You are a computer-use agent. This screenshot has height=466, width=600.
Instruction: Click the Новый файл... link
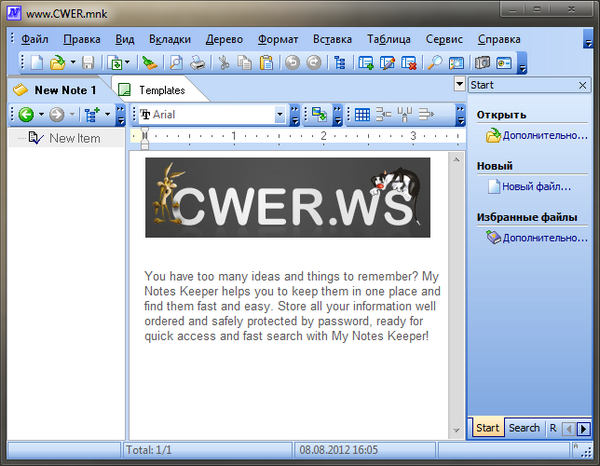coord(536,186)
